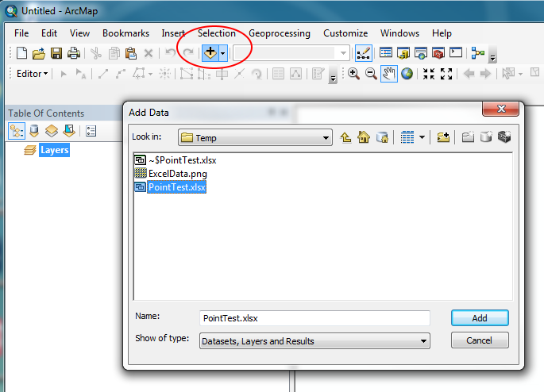This screenshot has width=544, height=392.
Task: Open the Editor Toolbar icon
Action: point(364,53)
